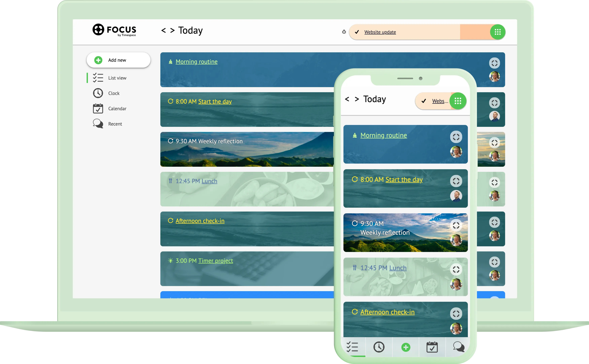Click the bug icon beside Website update
Image resolution: width=589 pixels, height=364 pixels.
coord(344,32)
